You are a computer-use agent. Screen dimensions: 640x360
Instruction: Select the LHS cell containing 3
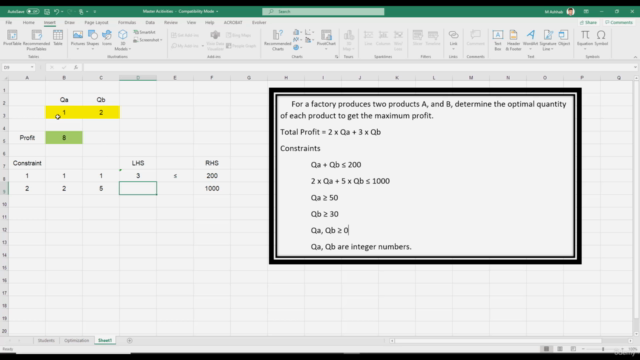click(138, 176)
